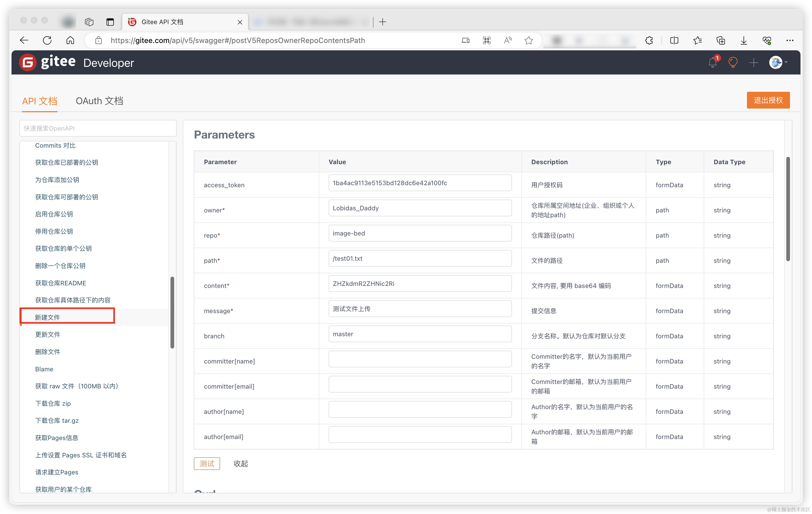Select 更新文件 in the API list
812x514 pixels.
[x=48, y=335]
